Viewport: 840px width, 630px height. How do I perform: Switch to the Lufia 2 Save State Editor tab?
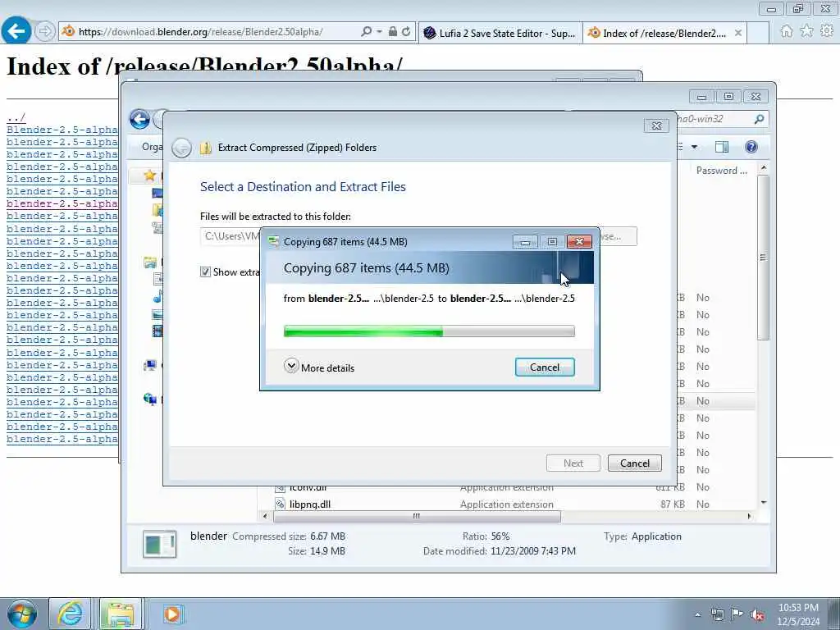coord(500,33)
